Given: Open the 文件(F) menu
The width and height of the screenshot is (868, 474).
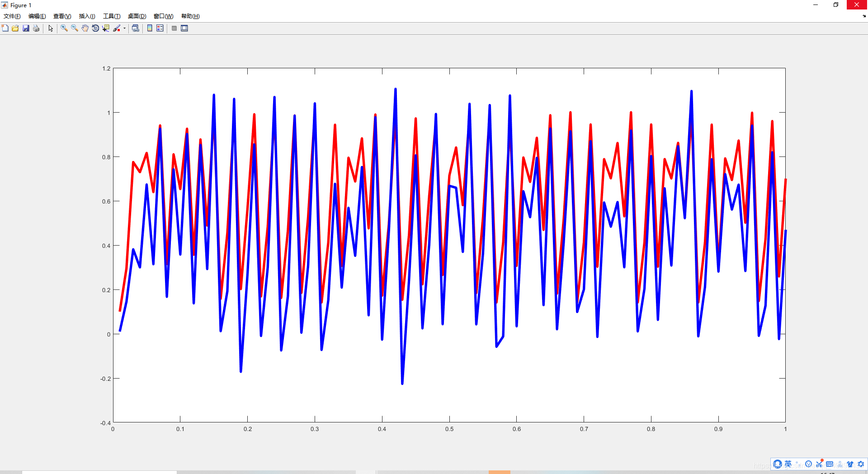Looking at the screenshot, I should (x=12, y=16).
